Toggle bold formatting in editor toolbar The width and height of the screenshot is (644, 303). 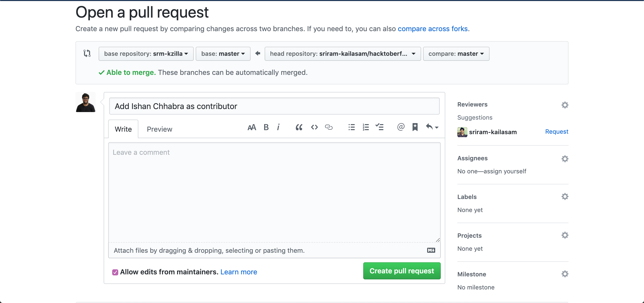[266, 127]
